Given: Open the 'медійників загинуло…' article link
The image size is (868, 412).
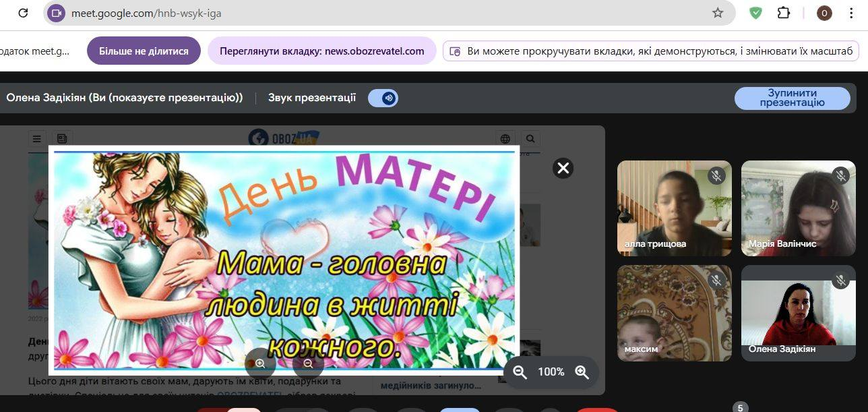Looking at the screenshot, I should click(431, 386).
